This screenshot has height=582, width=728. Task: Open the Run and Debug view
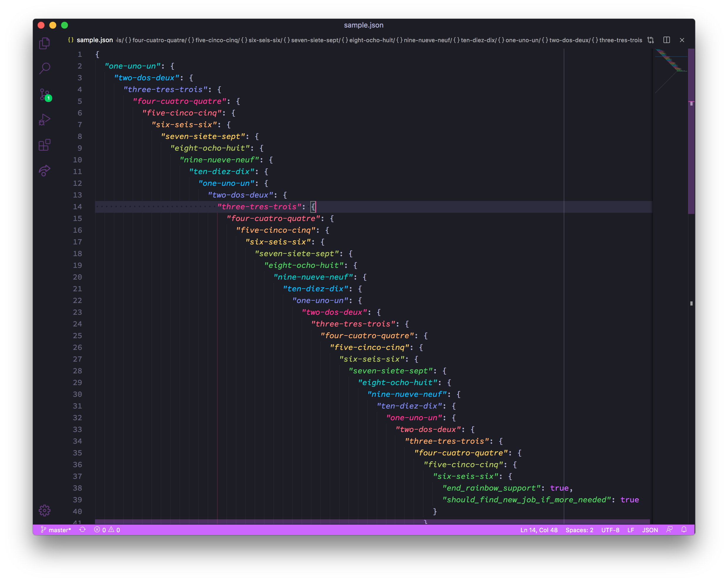[44, 120]
